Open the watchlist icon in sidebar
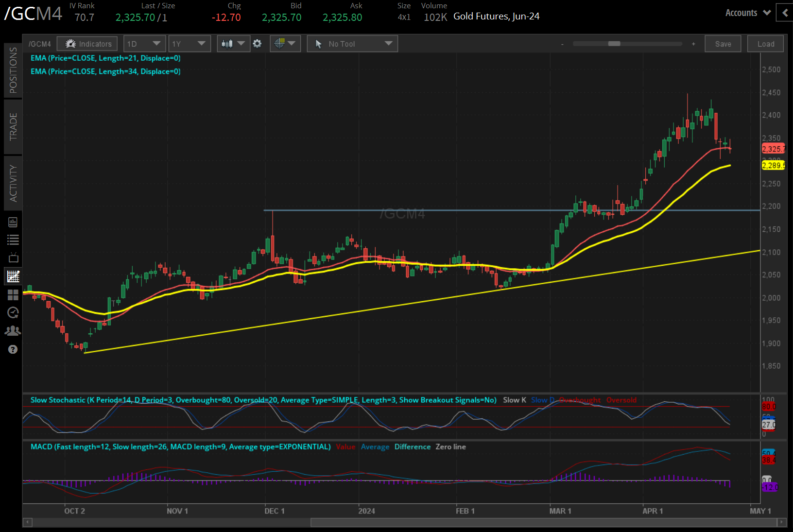The height and width of the screenshot is (532, 793). coord(13,240)
